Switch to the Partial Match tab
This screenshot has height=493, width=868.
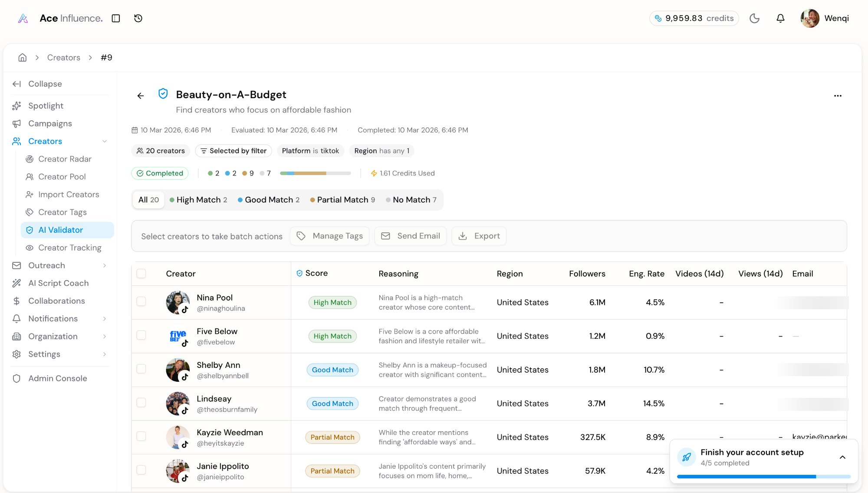point(342,200)
